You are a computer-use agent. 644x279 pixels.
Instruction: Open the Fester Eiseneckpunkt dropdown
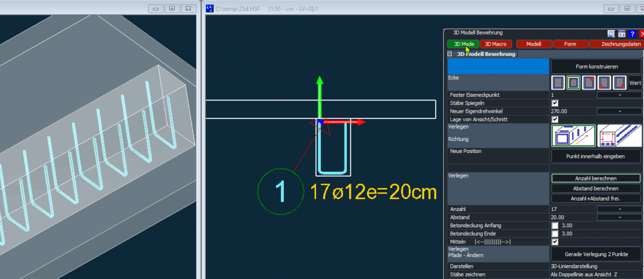click(619, 95)
